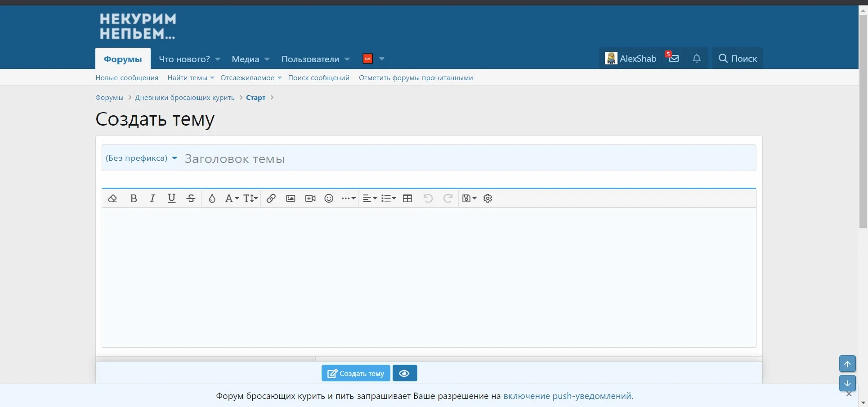The height and width of the screenshot is (407, 868).
Task: Open the Пользователи menu
Action: click(310, 59)
